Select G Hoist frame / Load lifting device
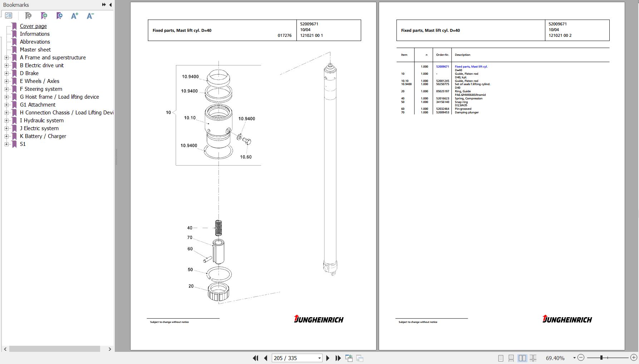Image resolution: width=639 pixels, height=364 pixels. pyautogui.click(x=59, y=97)
